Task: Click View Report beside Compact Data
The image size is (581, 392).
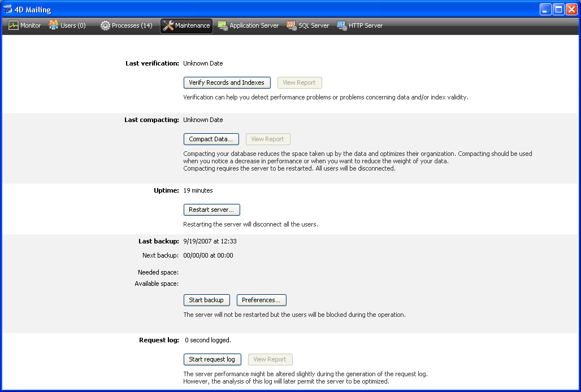Action: tap(268, 139)
